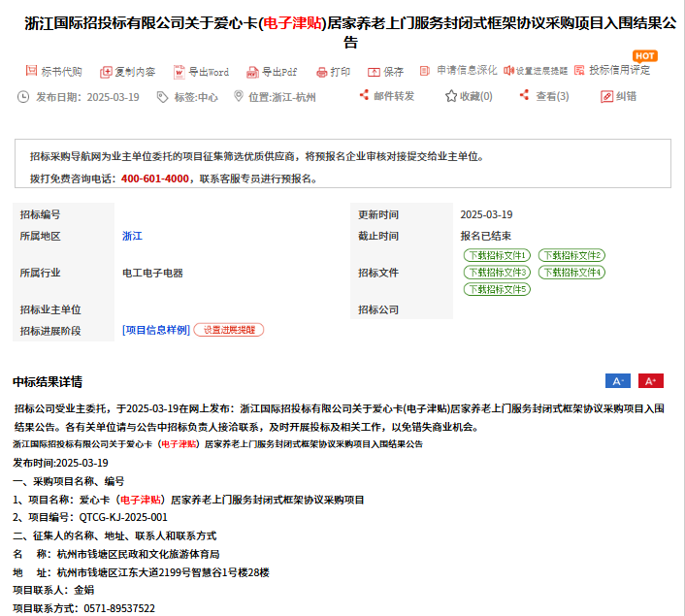Export page using the 导出Word icon
685x616 pixels.
[179, 72]
